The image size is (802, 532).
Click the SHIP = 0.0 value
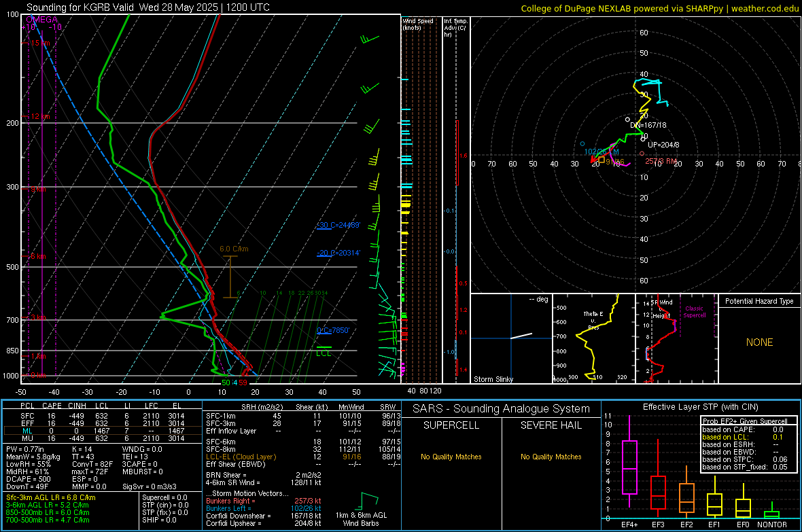pos(159,520)
